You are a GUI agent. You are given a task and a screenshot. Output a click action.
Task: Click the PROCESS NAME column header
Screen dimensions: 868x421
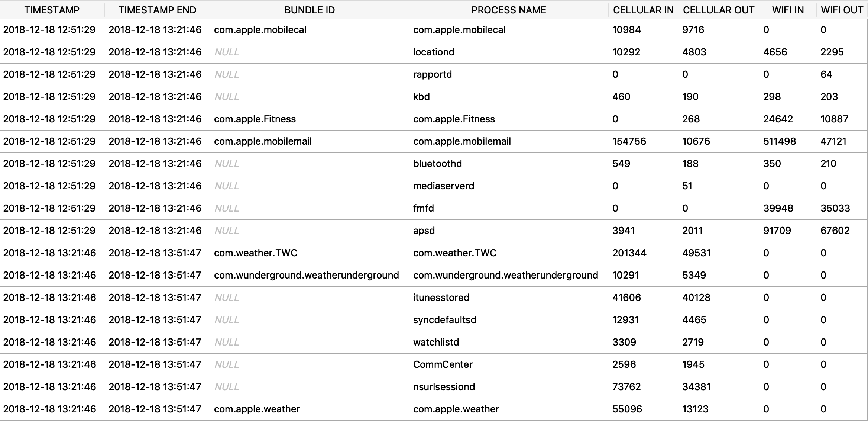point(509,10)
